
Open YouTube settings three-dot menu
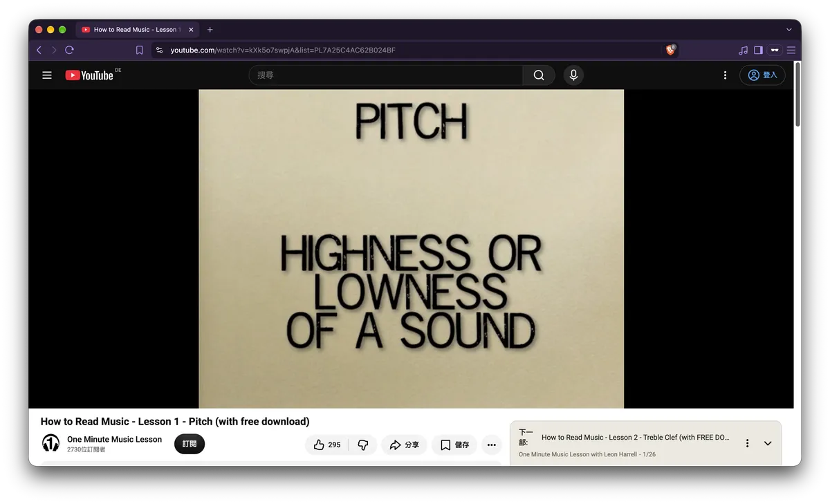coord(725,75)
